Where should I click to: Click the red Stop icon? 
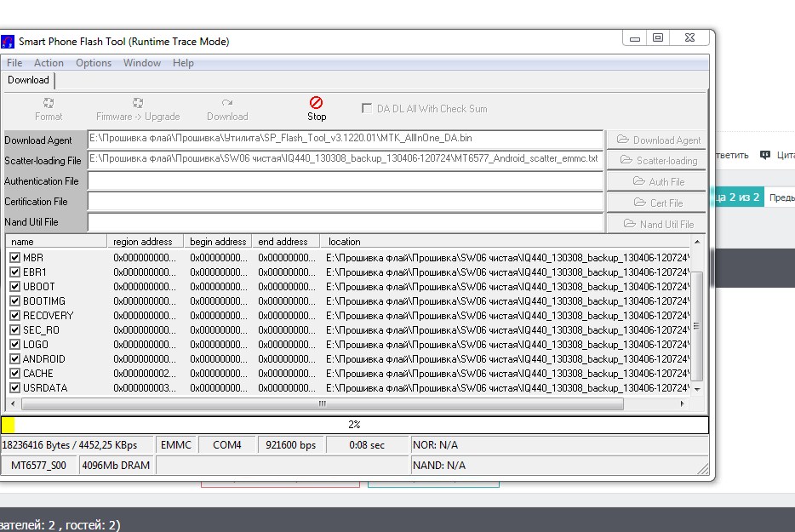(317, 103)
